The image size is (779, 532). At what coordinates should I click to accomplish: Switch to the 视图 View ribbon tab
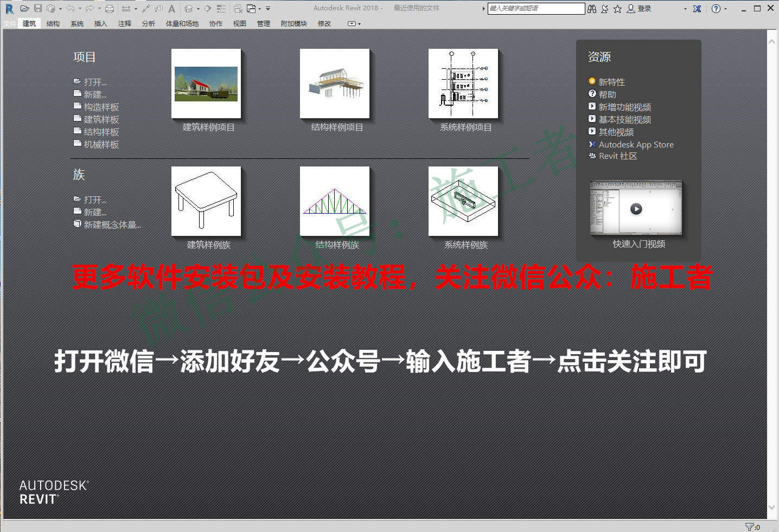pyautogui.click(x=240, y=24)
